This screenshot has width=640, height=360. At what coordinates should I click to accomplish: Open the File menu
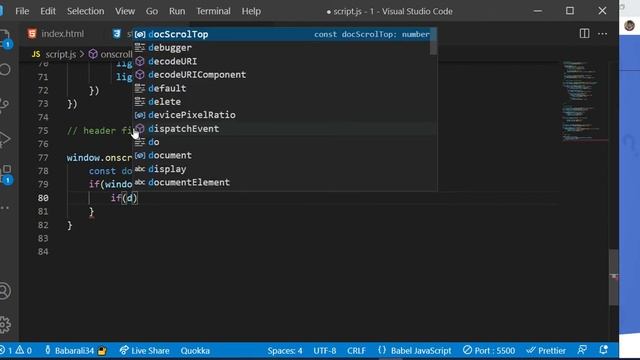click(22, 11)
